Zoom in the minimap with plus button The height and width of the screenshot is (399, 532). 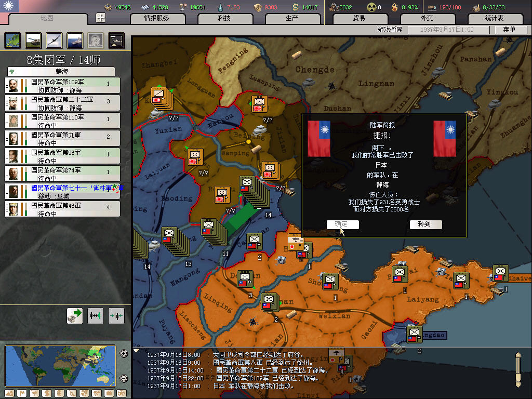pos(124,353)
